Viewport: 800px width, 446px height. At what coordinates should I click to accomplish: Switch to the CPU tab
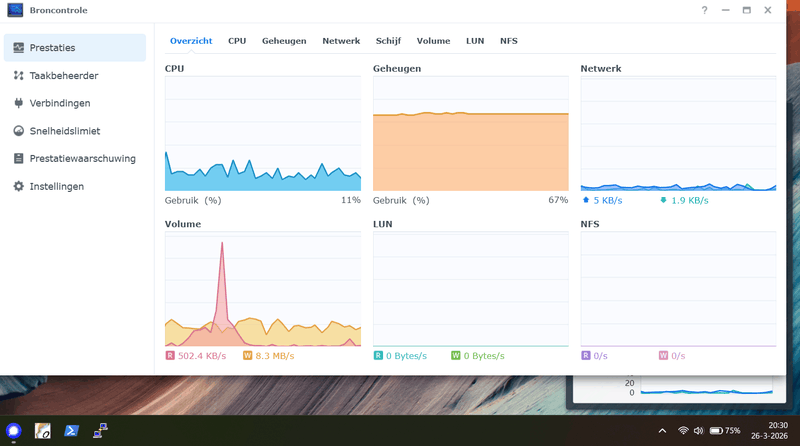pos(237,41)
